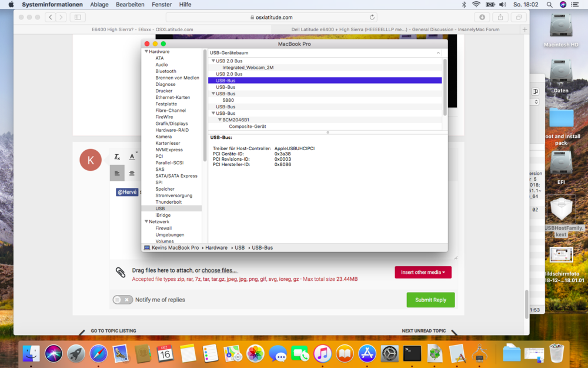588x368 pixels.
Task: Open Hilfe menu
Action: click(185, 5)
